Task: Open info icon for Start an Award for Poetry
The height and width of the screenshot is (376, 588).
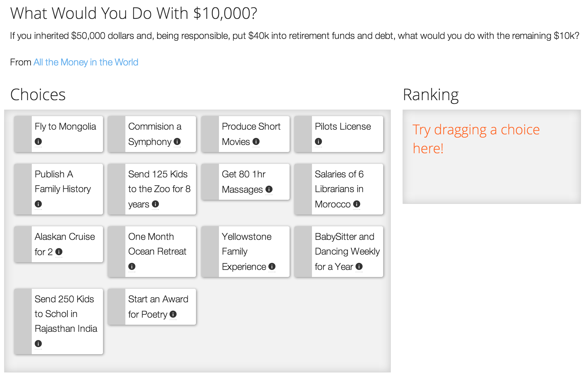Action: tap(173, 314)
